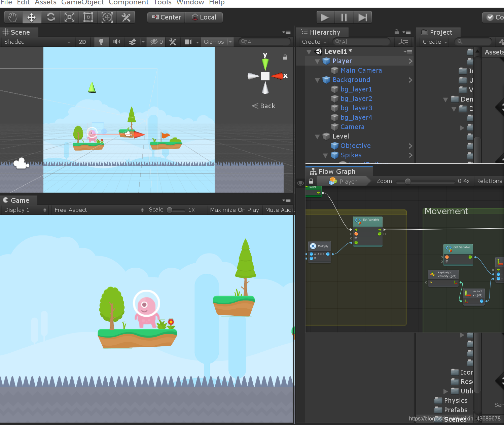
Task: Collapse the Player object in Hierarchy
Action: [317, 61]
